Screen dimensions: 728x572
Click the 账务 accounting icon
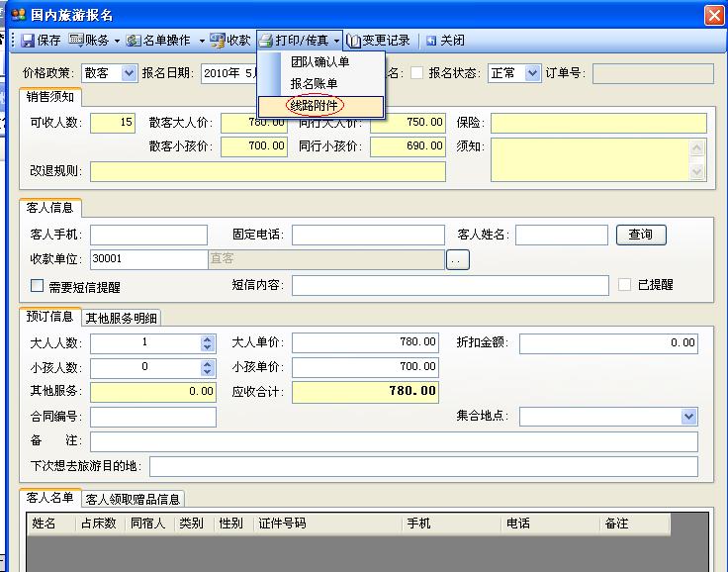tap(76, 40)
